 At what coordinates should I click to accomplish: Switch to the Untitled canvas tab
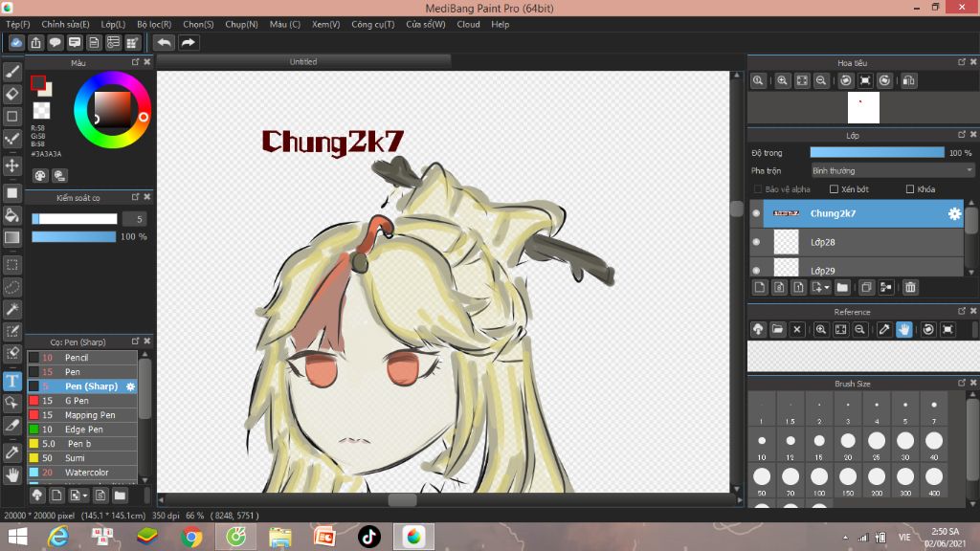click(x=303, y=62)
